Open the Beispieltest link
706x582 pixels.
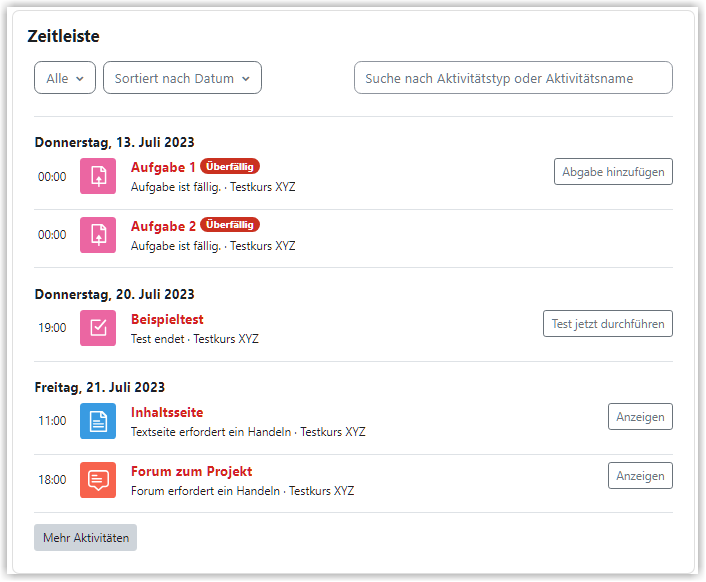click(167, 320)
